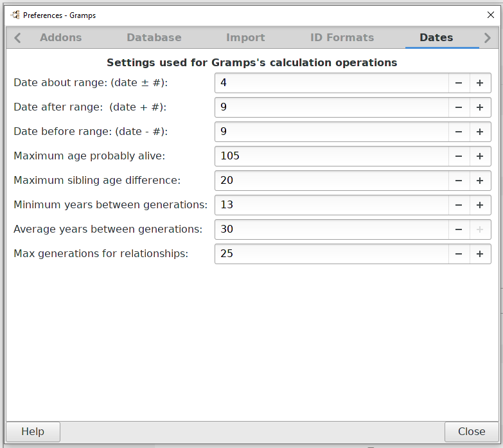Open the Database tab
This screenshot has width=503, height=448.
pos(154,38)
